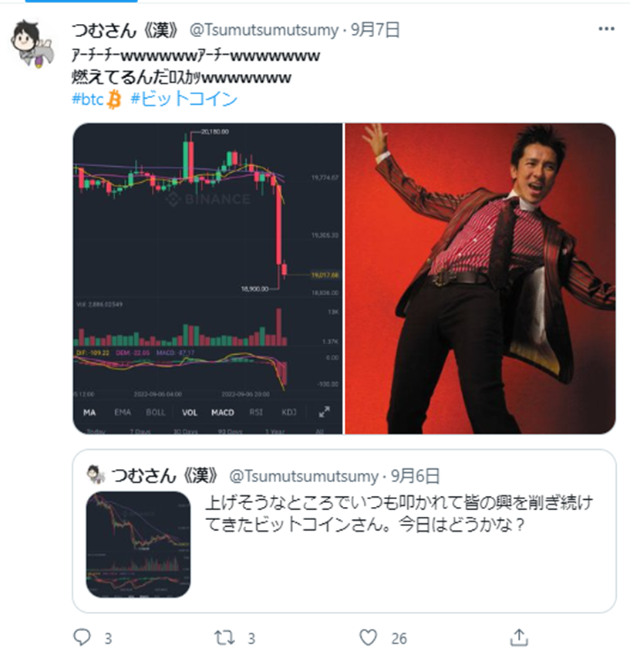Click the quoted tweet text body
630x672 pixels.
pos(399,513)
